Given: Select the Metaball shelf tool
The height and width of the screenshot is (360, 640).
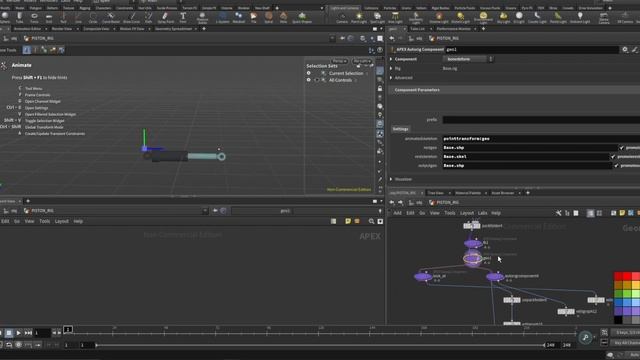Looking at the screenshot, I should coord(238,17).
